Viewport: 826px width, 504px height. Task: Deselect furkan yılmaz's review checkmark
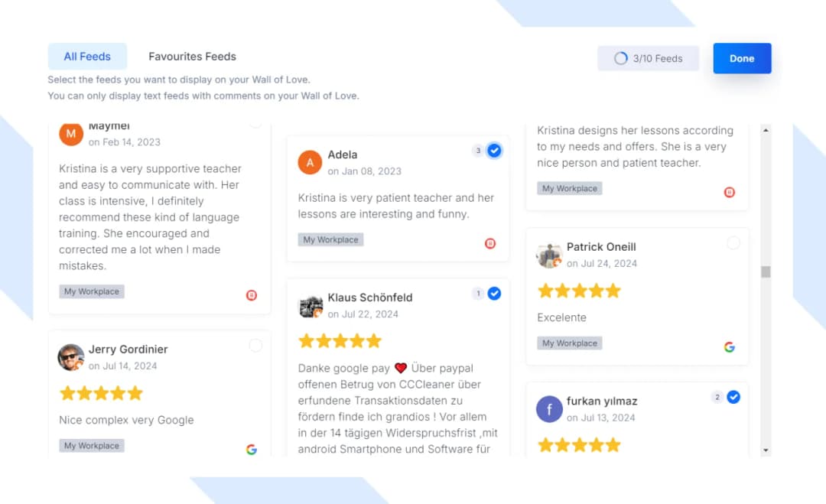[x=733, y=397]
